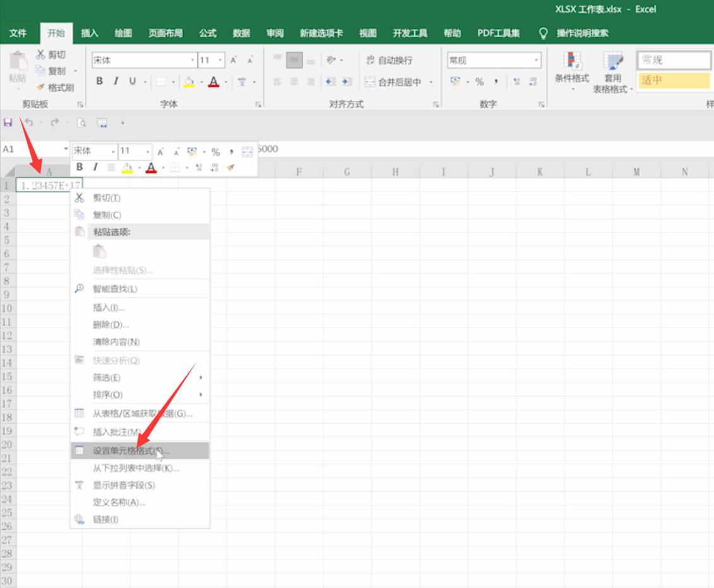Click the Cut icon in the ribbon clipboard group
714x588 pixels.
[41, 55]
